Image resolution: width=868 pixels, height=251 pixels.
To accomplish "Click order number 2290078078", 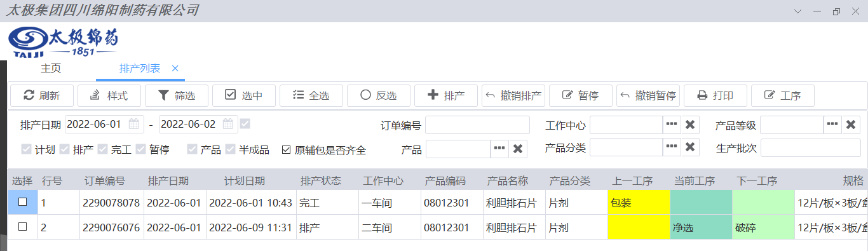I will pyautogui.click(x=111, y=203).
